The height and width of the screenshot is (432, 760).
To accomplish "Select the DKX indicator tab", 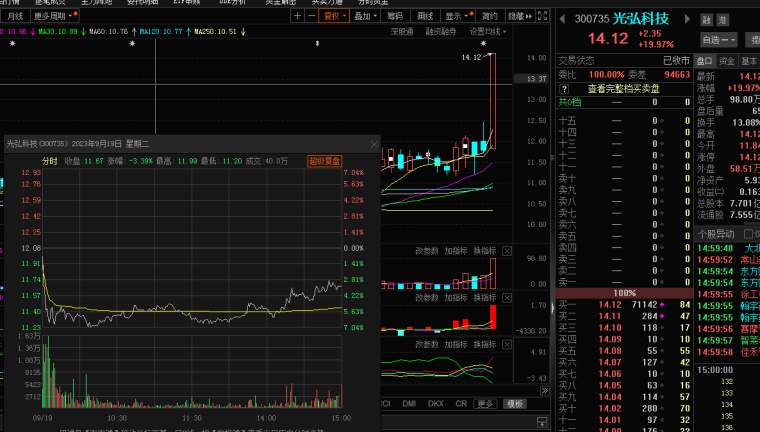I will [x=435, y=404].
